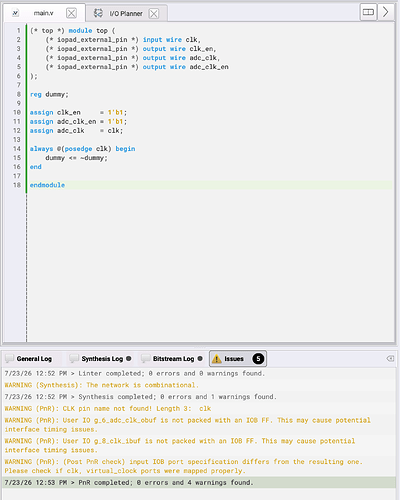Close the I/O Planner tab
Screen dimensions: 400x500
[154, 14]
